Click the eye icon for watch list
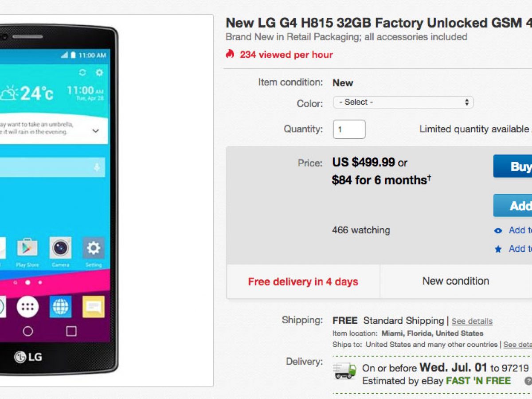This screenshot has width=532, height=399. [498, 231]
